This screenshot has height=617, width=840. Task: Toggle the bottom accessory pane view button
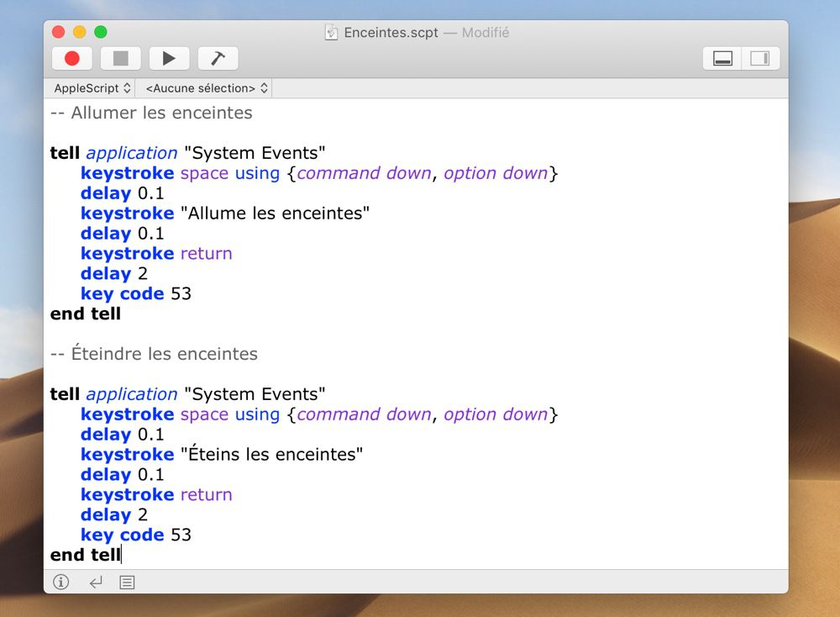[x=722, y=59]
